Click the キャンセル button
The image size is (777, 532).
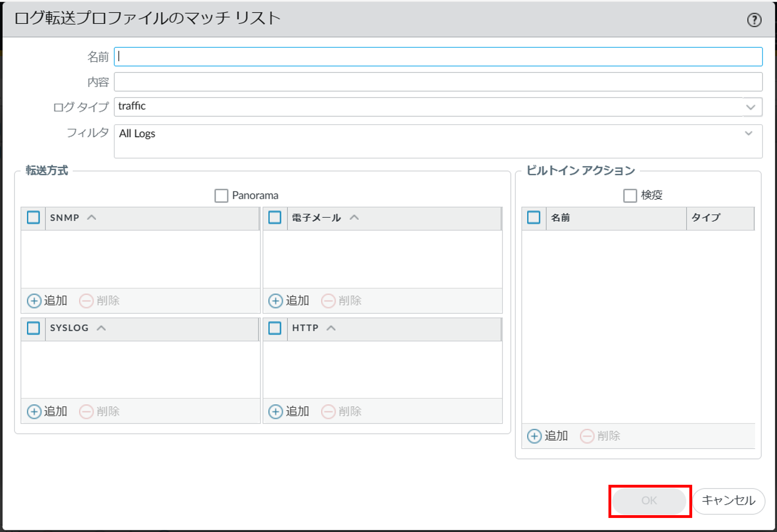coord(728,501)
